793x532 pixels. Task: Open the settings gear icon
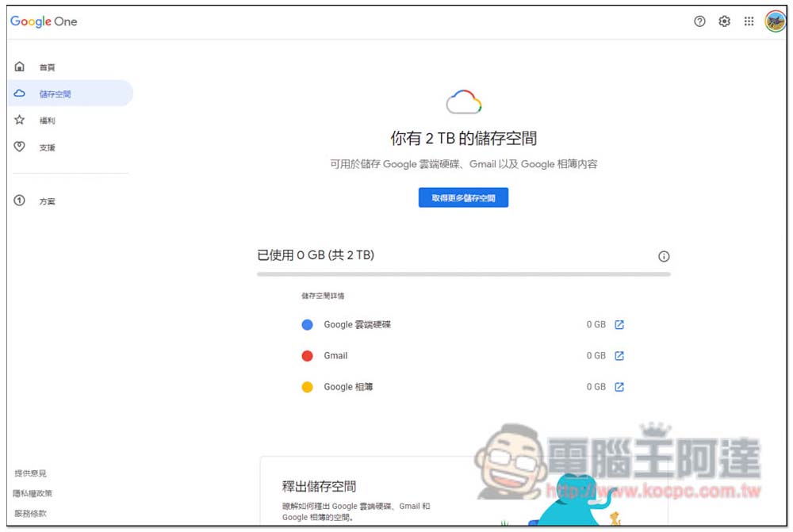[x=724, y=21]
